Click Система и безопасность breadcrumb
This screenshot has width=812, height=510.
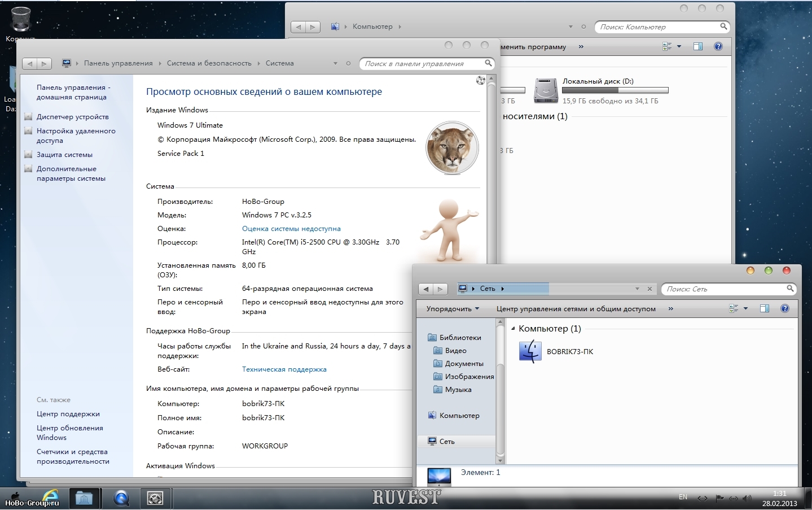point(209,63)
